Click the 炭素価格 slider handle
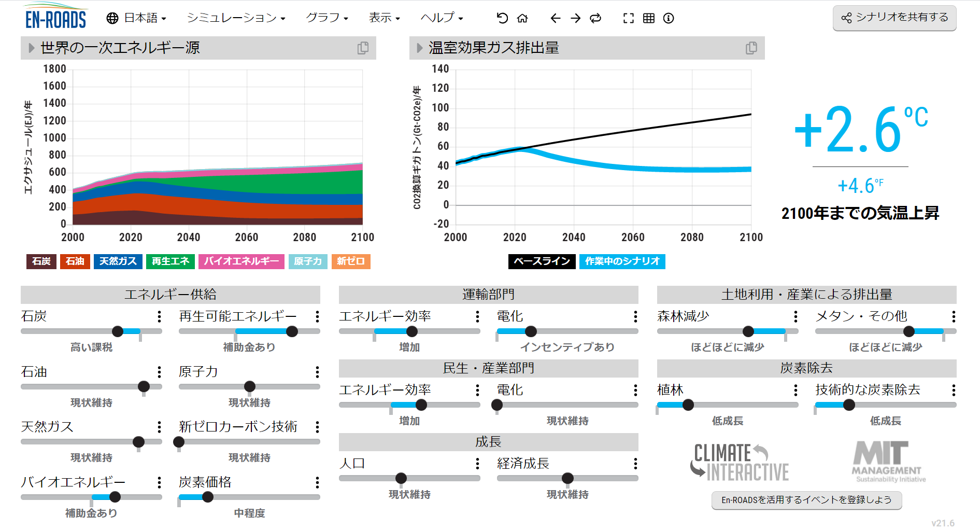Screen dimensions: 980x529 [208, 497]
